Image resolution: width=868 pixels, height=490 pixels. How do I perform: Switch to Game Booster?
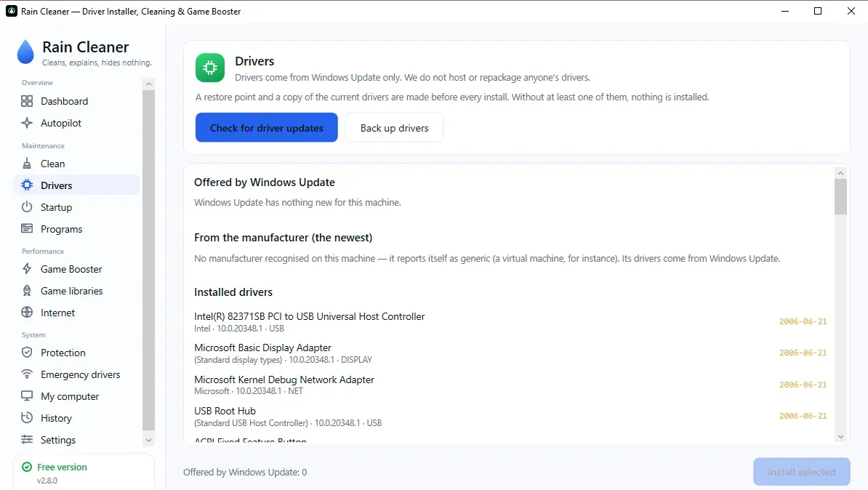pyautogui.click(x=76, y=269)
